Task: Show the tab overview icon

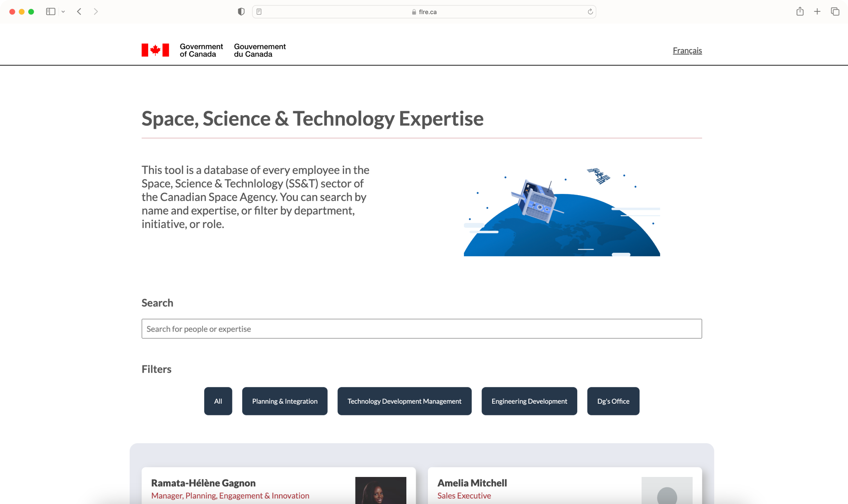Action: (835, 12)
